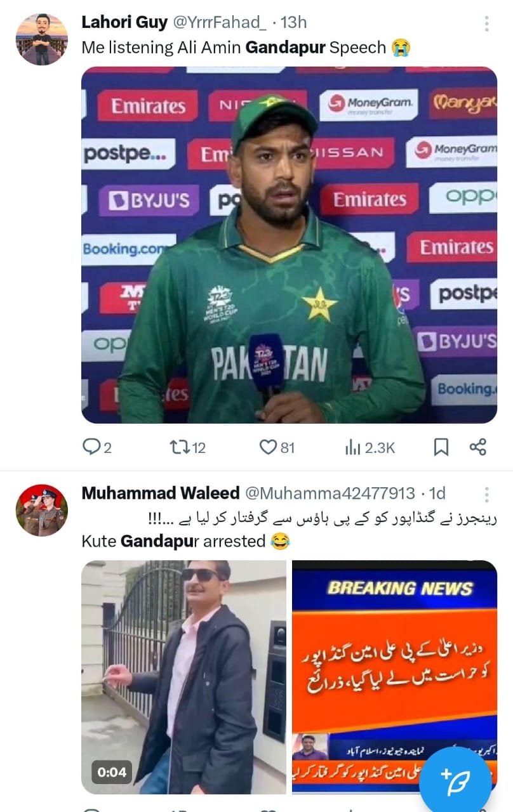Viewport: 513px width, 812px height.
Task: Open more options for Lahori Guy's tweet
Action: 487,23
